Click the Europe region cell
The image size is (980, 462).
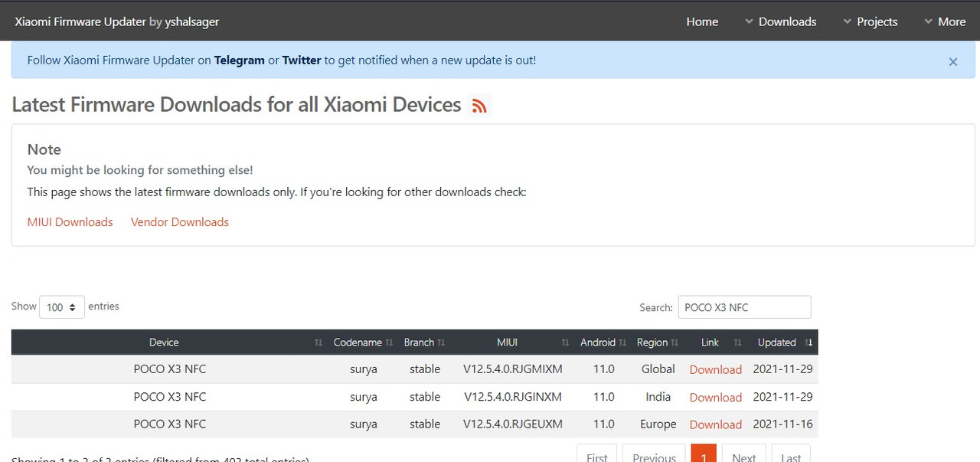point(658,424)
